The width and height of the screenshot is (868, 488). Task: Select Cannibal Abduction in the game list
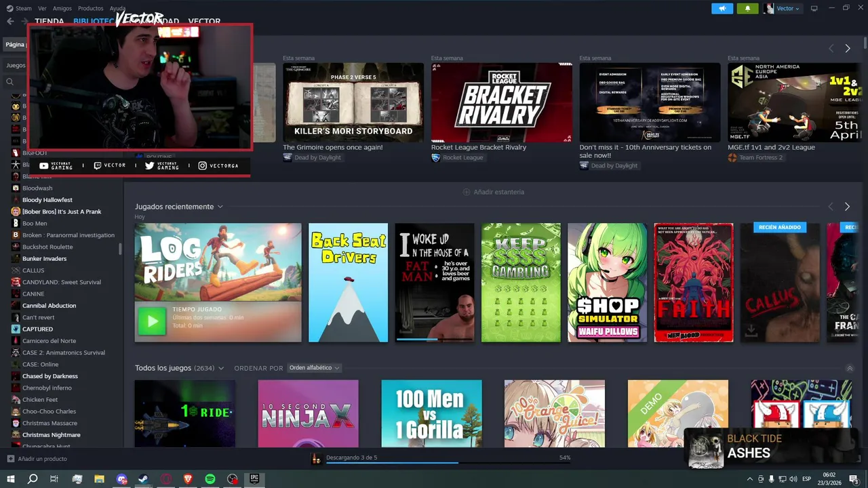click(49, 306)
